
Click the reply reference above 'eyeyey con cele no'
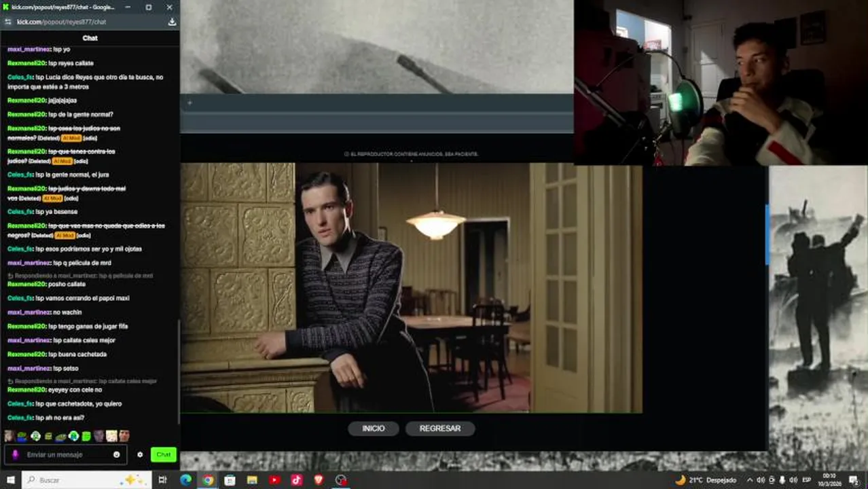[x=82, y=381]
